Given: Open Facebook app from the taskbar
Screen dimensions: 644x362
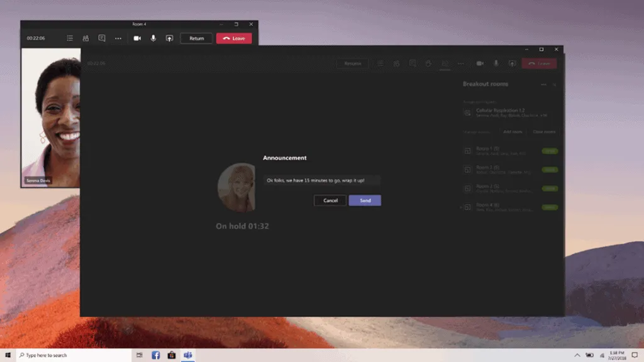Looking at the screenshot, I should [156, 355].
